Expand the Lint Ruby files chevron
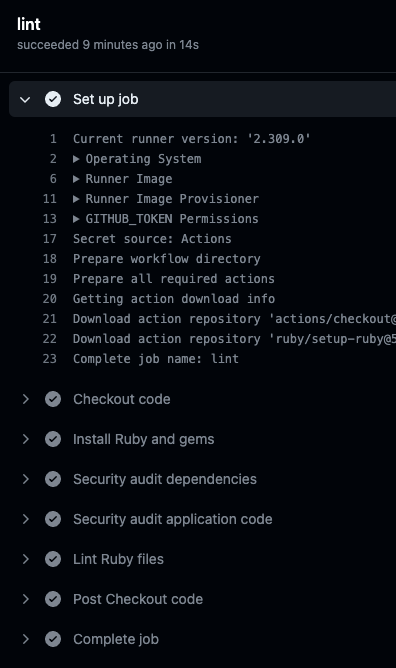The height and width of the screenshot is (668, 396). (x=26, y=559)
